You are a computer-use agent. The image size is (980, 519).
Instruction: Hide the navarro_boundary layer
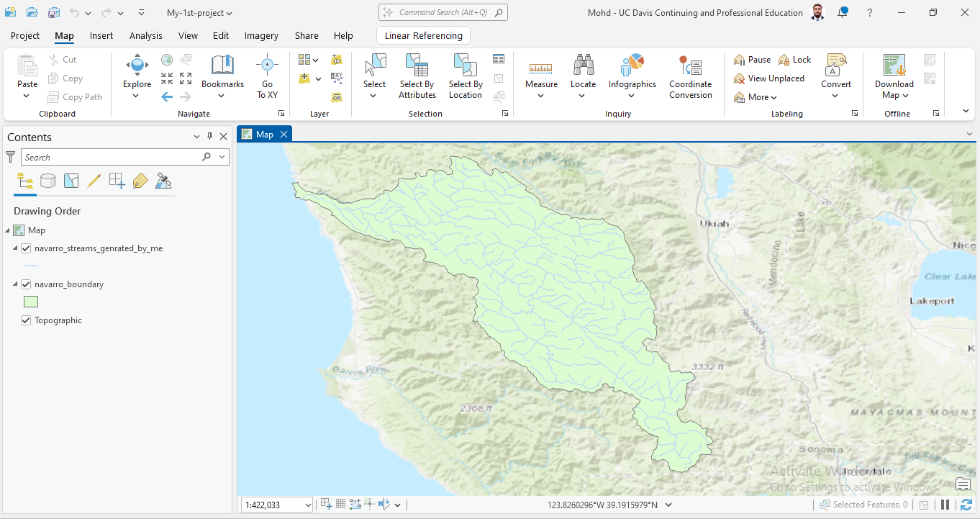[27, 284]
